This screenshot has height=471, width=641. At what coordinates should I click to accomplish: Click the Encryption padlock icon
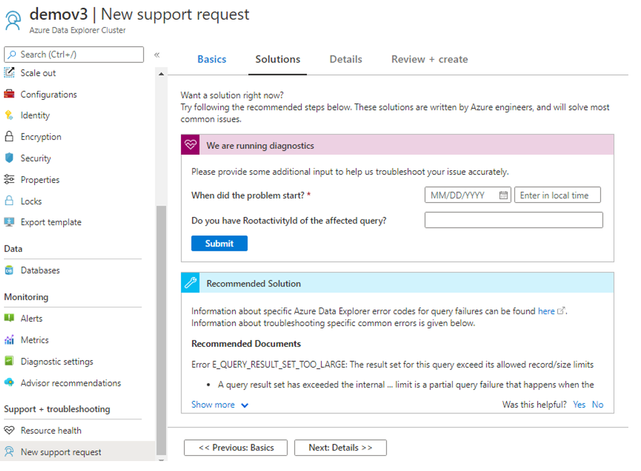pyautogui.click(x=9, y=137)
